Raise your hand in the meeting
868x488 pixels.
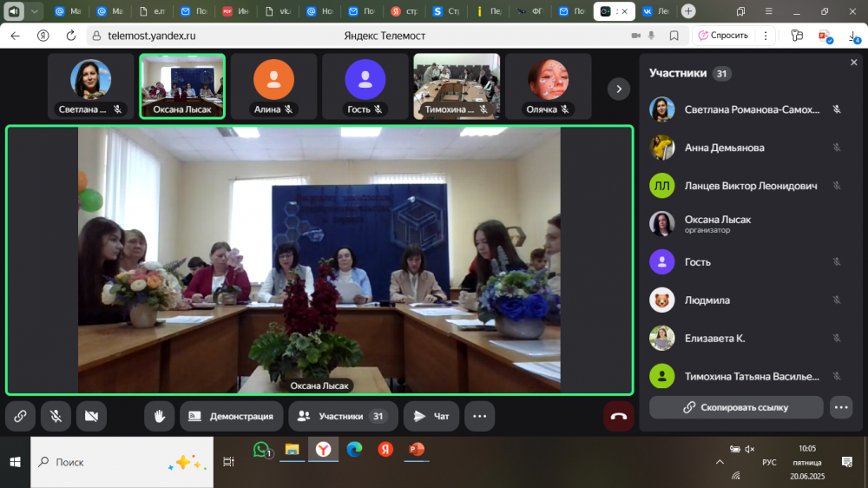tap(160, 417)
